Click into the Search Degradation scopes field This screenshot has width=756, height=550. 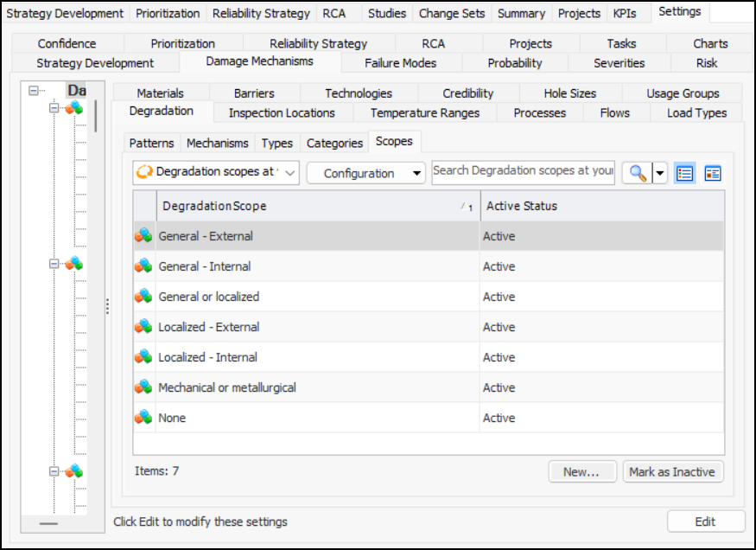tap(523, 171)
